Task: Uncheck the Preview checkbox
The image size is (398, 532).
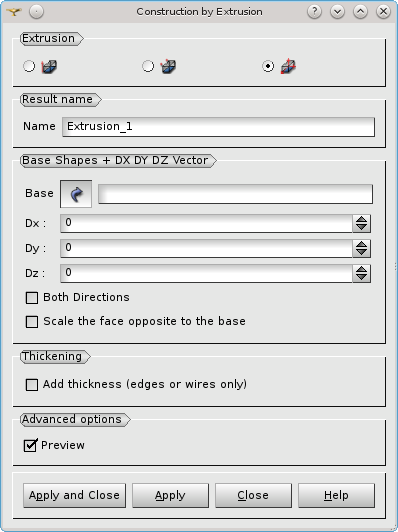Action: point(31,445)
